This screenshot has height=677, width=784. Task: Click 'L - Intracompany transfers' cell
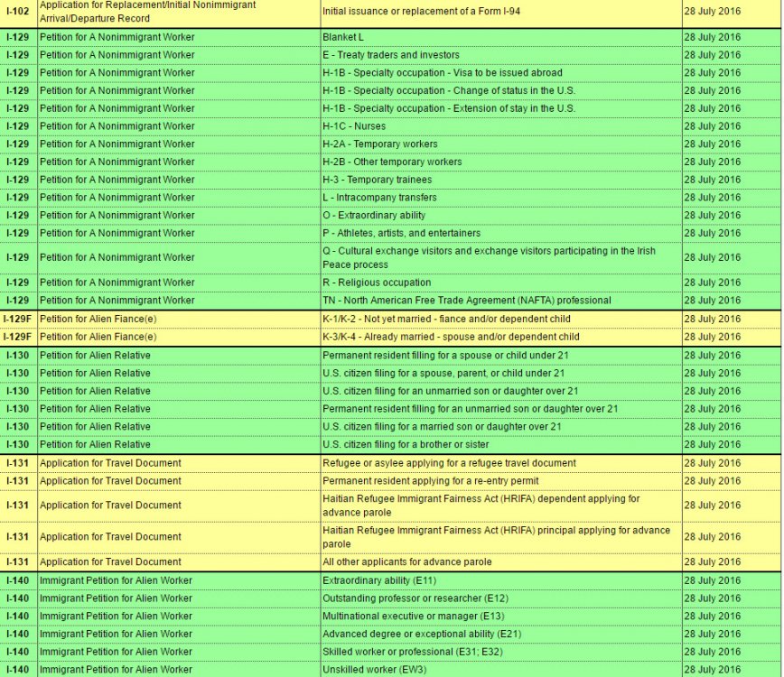[501, 198]
